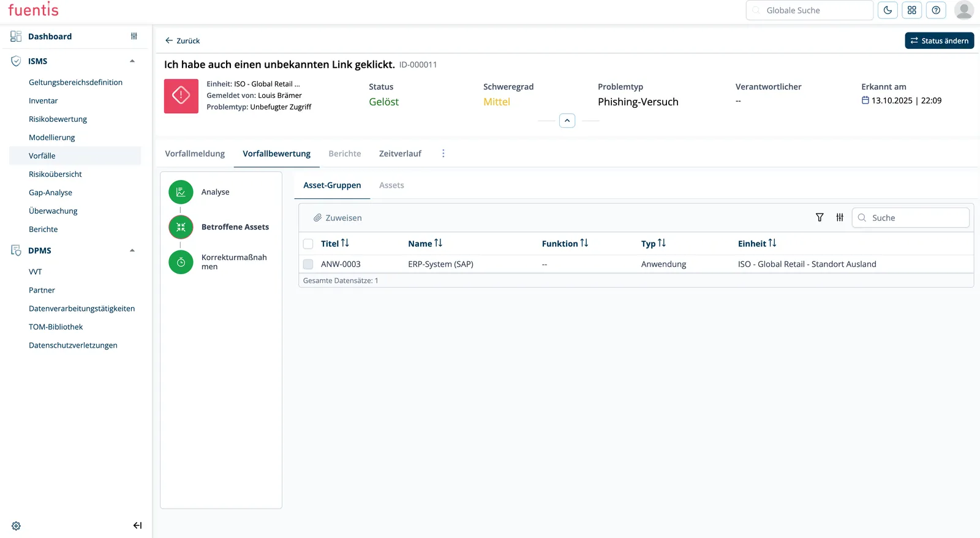Click the fuentis logo
The height and width of the screenshot is (538, 980).
(x=33, y=10)
